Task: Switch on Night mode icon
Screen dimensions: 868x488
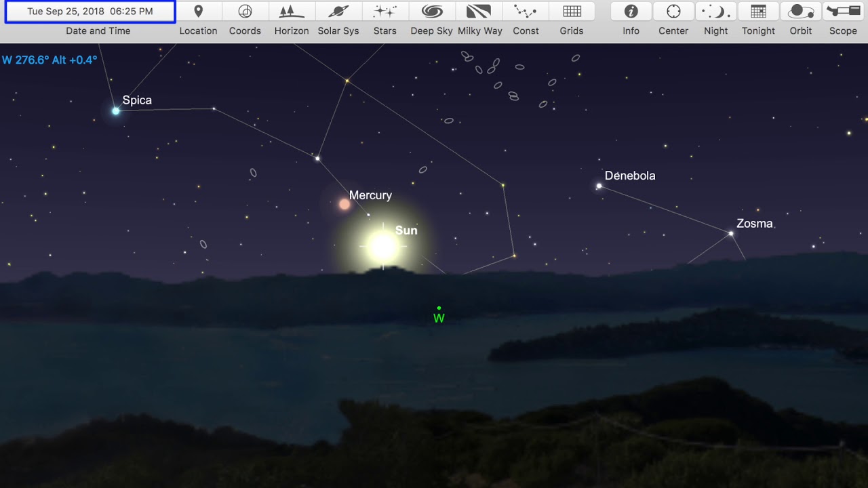Action: (716, 12)
